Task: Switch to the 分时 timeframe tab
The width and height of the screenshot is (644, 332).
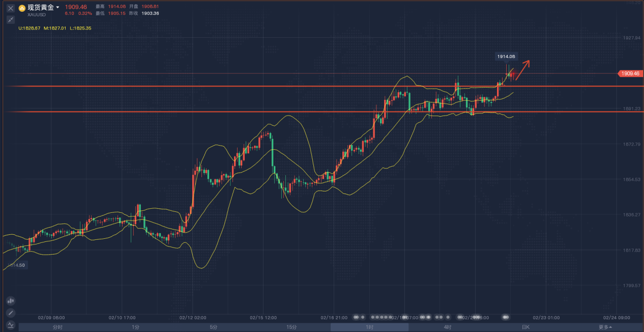Action: pos(57,327)
